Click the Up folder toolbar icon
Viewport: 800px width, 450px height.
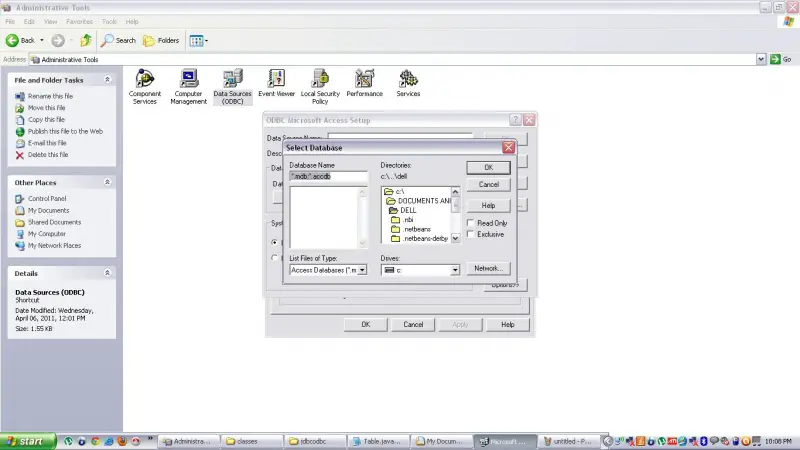point(86,40)
